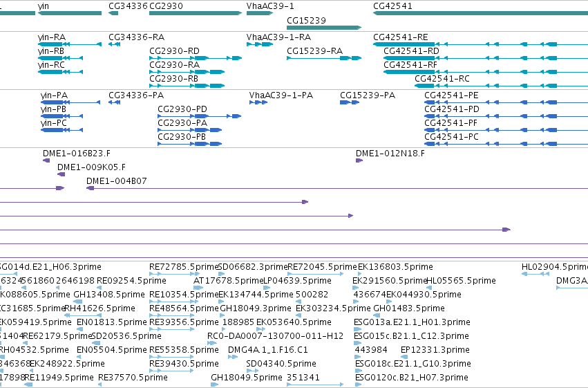
Task: Select the CG42541-PC protein label
Action: pos(451,137)
